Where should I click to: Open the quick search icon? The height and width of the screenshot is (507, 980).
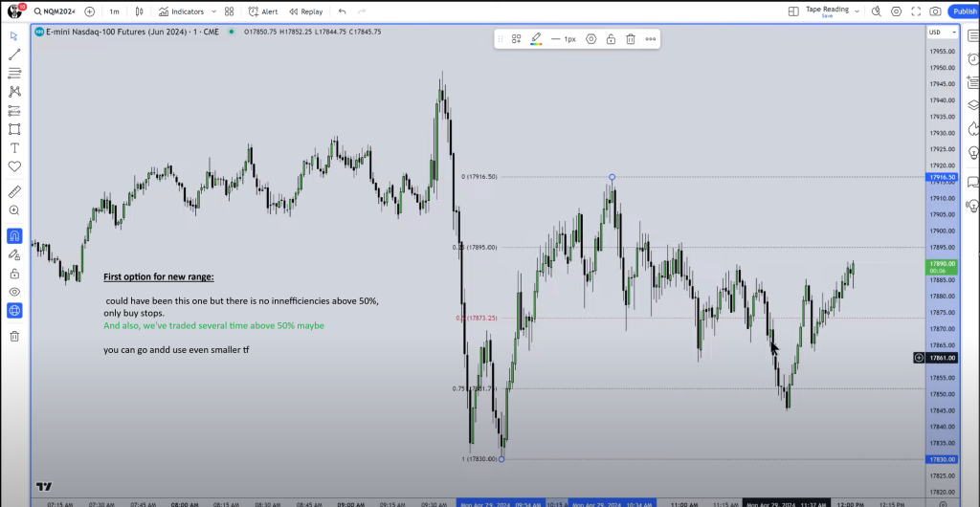(x=877, y=11)
